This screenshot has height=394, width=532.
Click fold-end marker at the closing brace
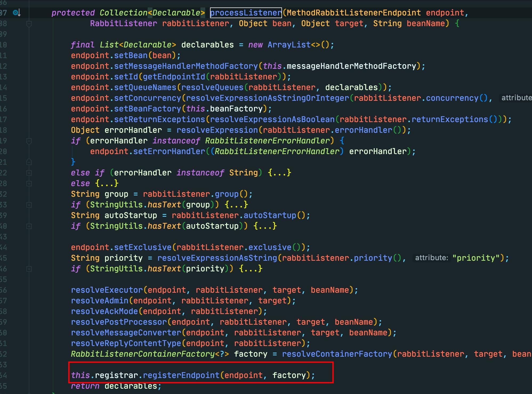[29, 162]
